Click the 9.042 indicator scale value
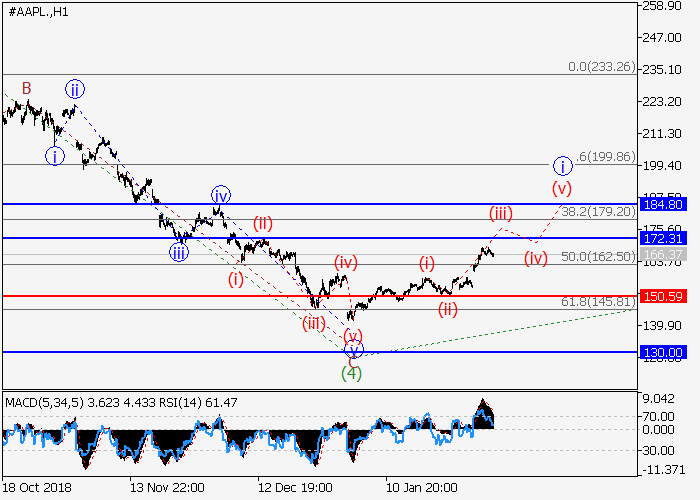Viewport: 700px width, 500px height. [658, 399]
